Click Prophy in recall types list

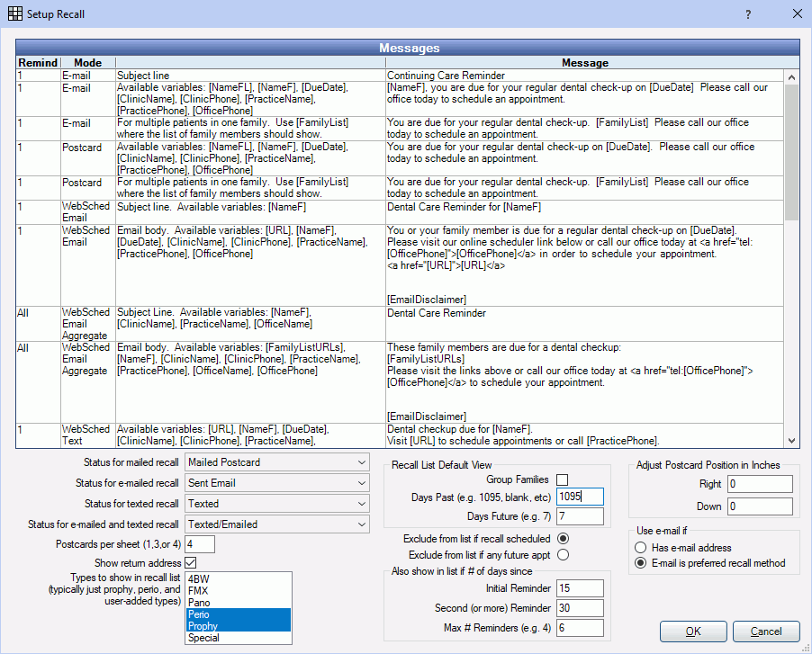tap(239, 626)
